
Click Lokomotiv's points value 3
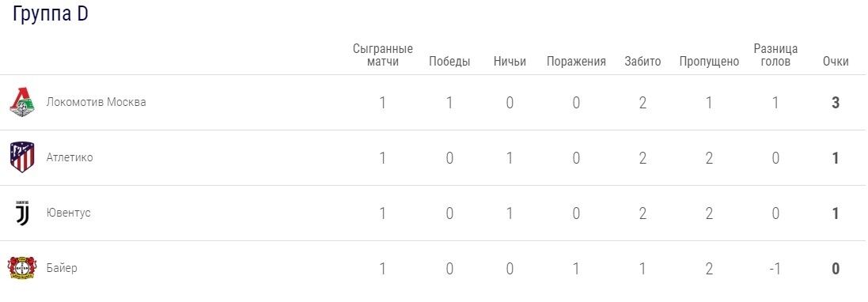pos(836,103)
